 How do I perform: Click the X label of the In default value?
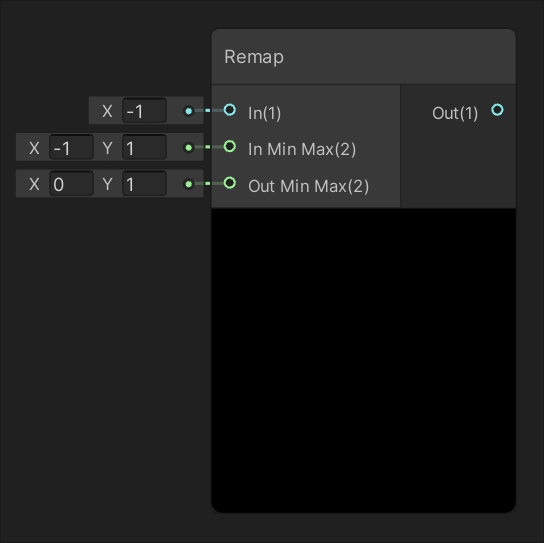pyautogui.click(x=107, y=111)
